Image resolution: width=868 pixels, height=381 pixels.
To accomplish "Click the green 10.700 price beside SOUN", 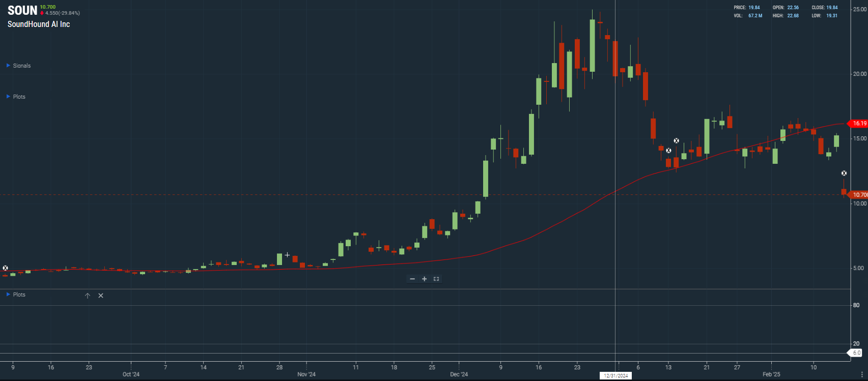I will [48, 7].
